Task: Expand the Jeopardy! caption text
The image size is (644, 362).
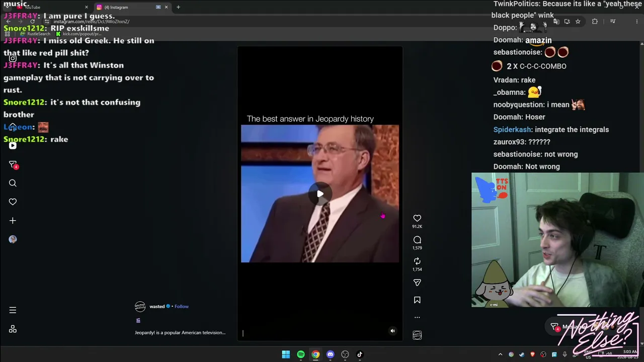Action: tap(180, 332)
